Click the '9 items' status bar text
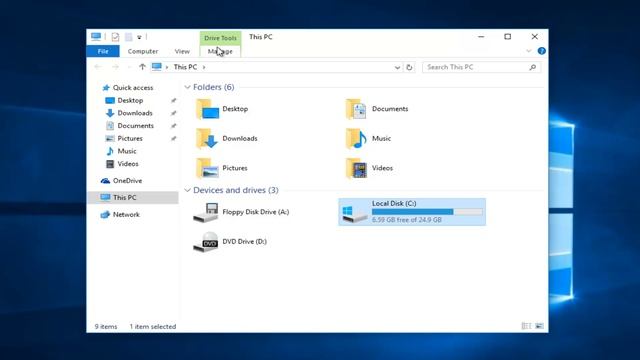 point(106,327)
